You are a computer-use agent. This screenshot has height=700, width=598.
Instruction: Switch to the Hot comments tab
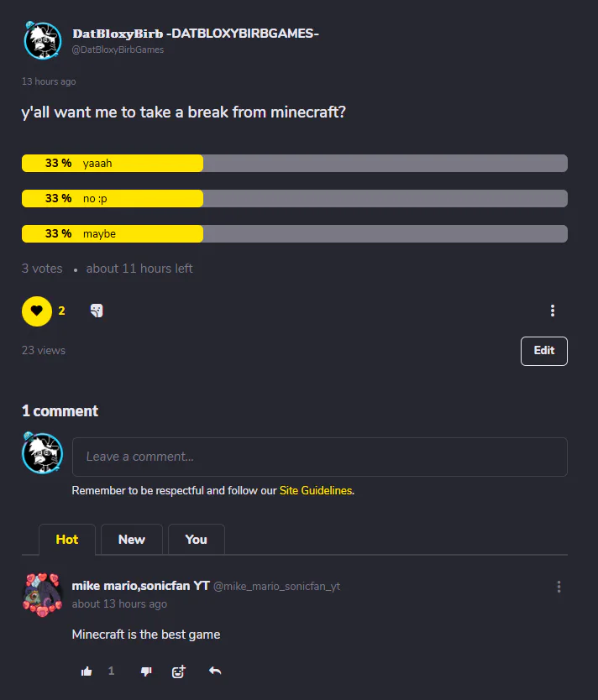click(x=67, y=540)
